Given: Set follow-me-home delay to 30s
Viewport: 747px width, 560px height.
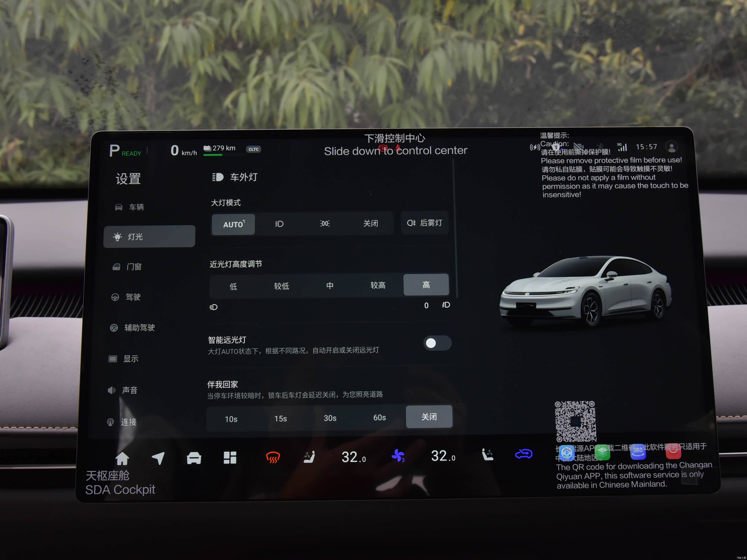Looking at the screenshot, I should (x=330, y=418).
